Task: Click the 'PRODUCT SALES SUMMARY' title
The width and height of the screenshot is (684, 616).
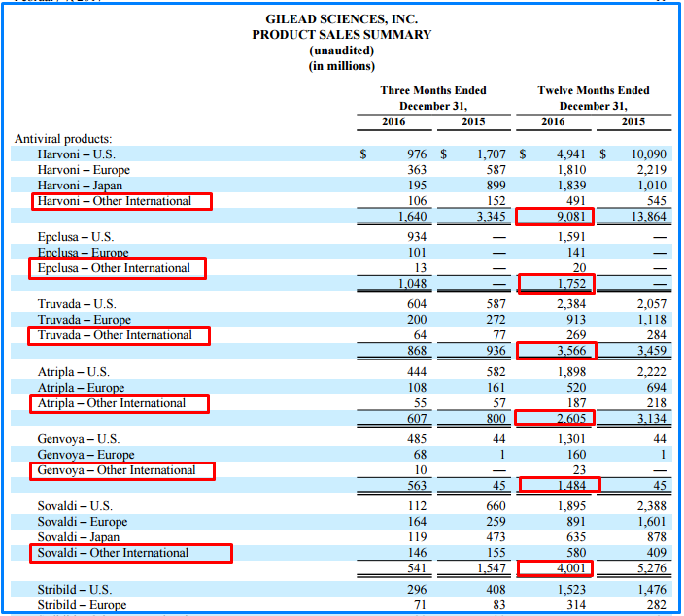Action: [342, 35]
